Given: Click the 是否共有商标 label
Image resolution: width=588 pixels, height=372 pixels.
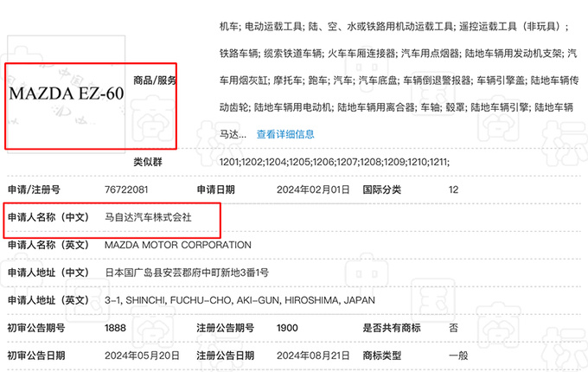Looking at the screenshot, I should click(x=392, y=328).
